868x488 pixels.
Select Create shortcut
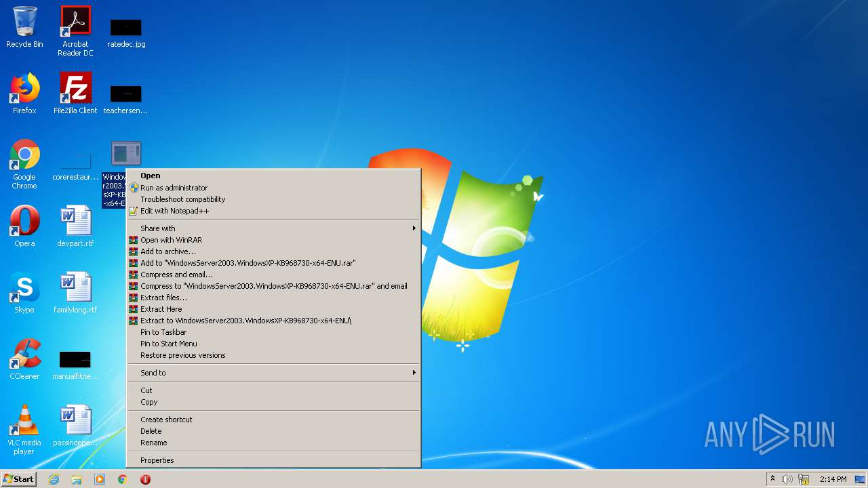tap(274, 420)
